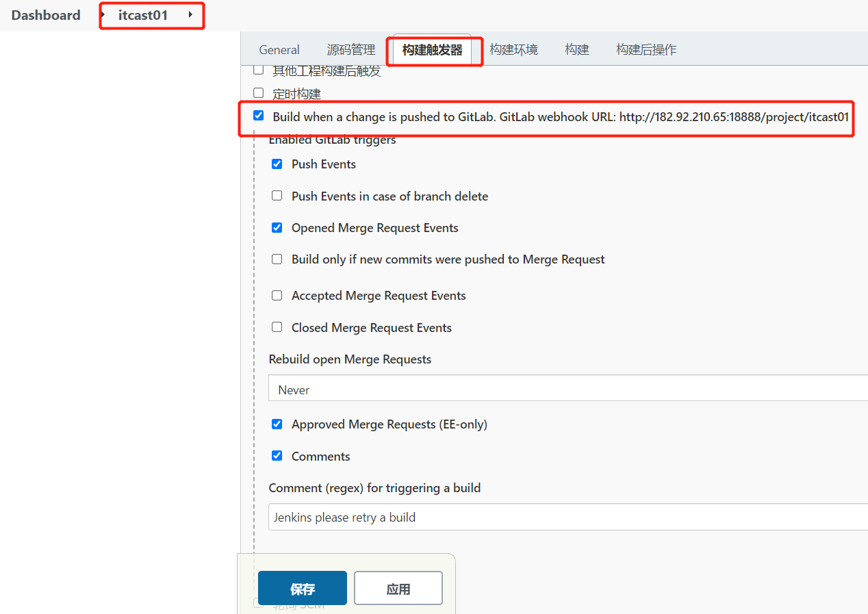Go to the 构建 tab
Screen dimensions: 868x614
pyautogui.click(x=577, y=50)
